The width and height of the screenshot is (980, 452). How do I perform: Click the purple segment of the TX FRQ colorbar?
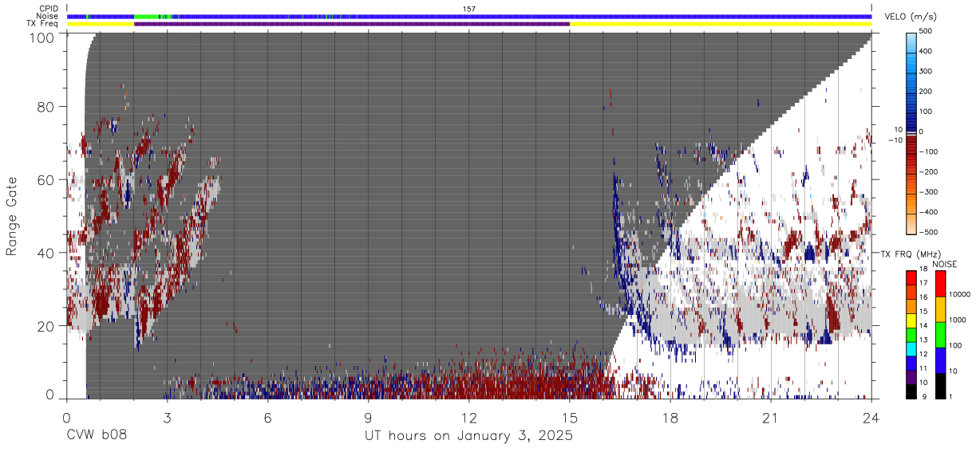point(911,379)
